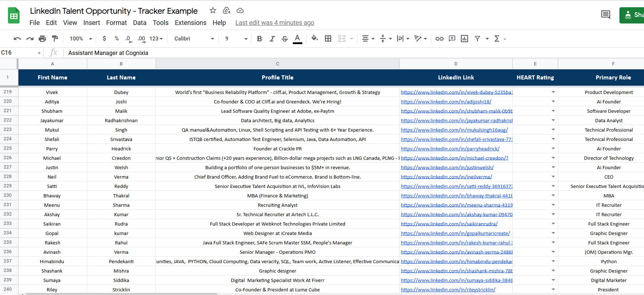
Task: Open text wrapping dropdown
Action: [x=403, y=39]
